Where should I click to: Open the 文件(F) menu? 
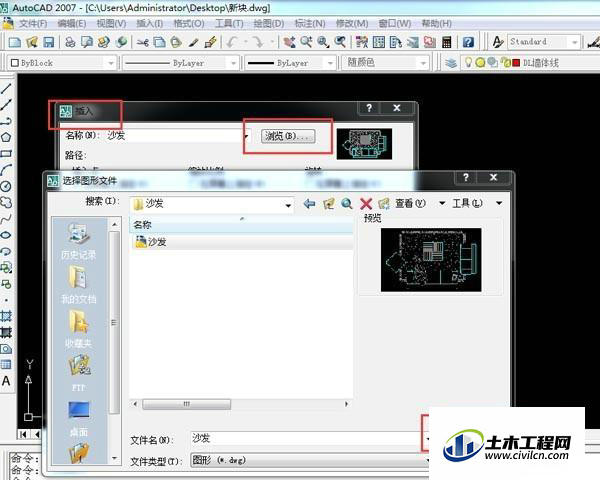click(x=33, y=23)
